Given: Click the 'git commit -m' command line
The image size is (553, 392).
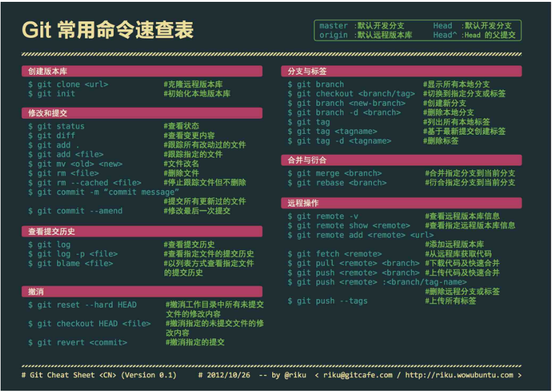Looking at the screenshot, I should tap(104, 192).
